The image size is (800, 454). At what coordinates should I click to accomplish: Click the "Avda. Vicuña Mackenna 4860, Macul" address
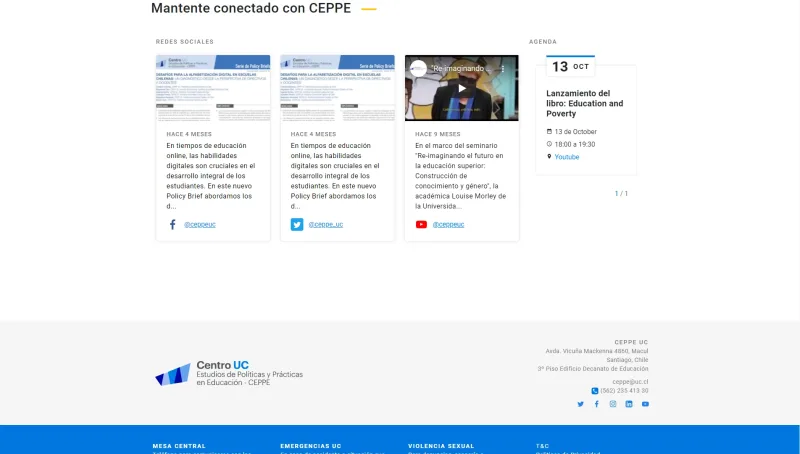click(x=597, y=351)
